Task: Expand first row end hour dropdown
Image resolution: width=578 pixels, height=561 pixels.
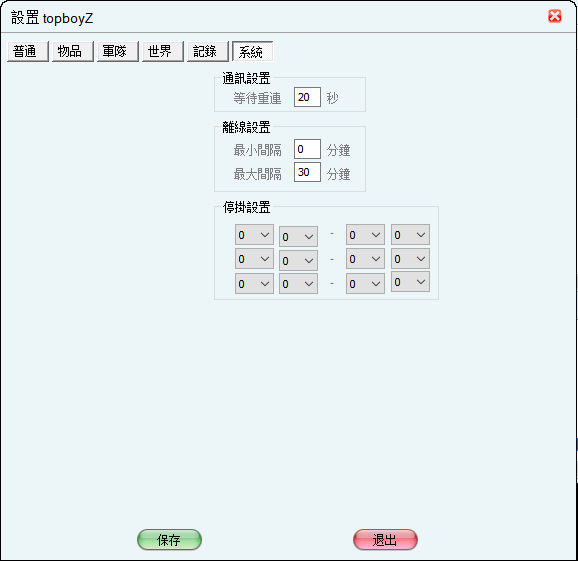Action: point(365,234)
